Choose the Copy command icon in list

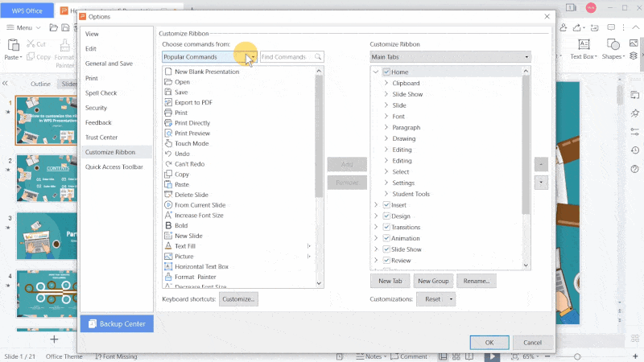click(168, 174)
